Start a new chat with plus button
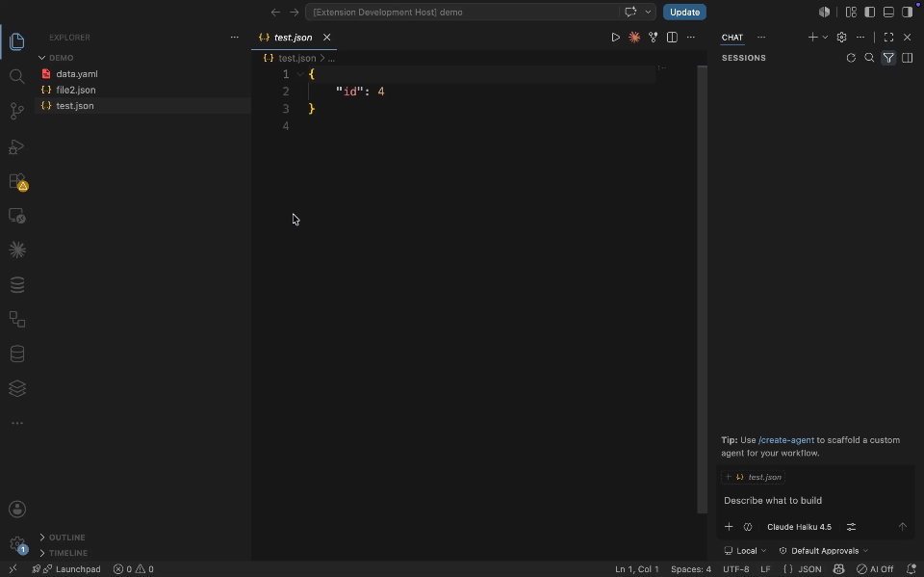Image resolution: width=924 pixels, height=577 pixels. tap(812, 38)
